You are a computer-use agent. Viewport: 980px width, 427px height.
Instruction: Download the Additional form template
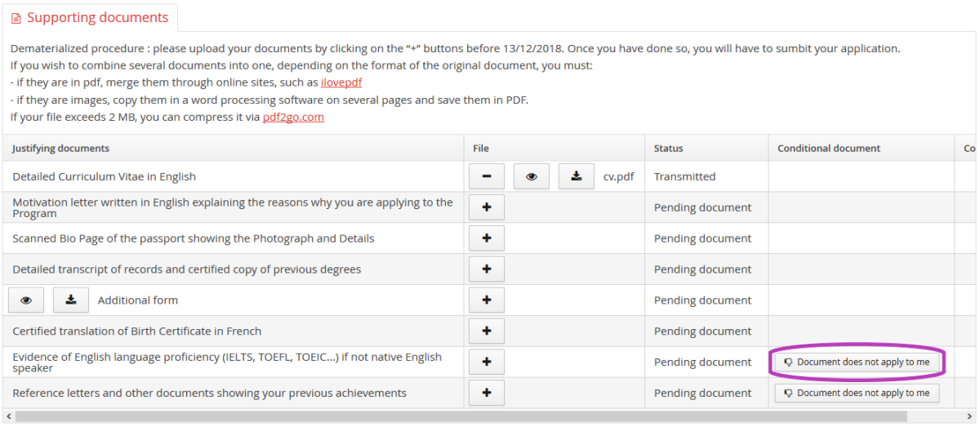click(71, 300)
